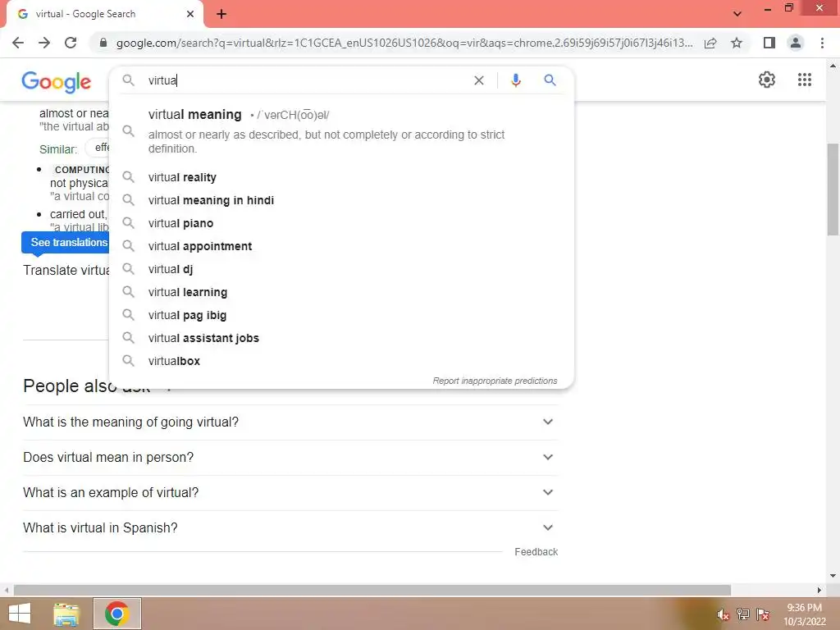The width and height of the screenshot is (840, 630).
Task: Choose 'virtual assistant jobs' suggestion
Action: pos(341,339)
